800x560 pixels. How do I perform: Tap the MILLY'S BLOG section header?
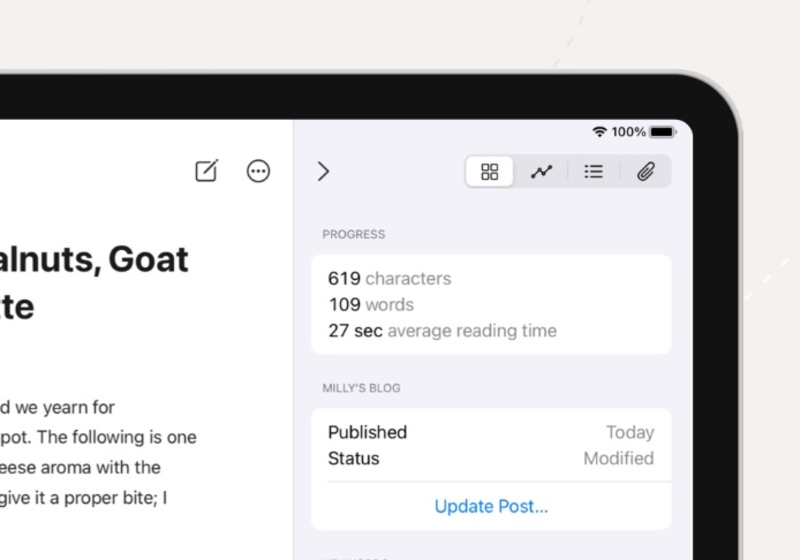361,388
